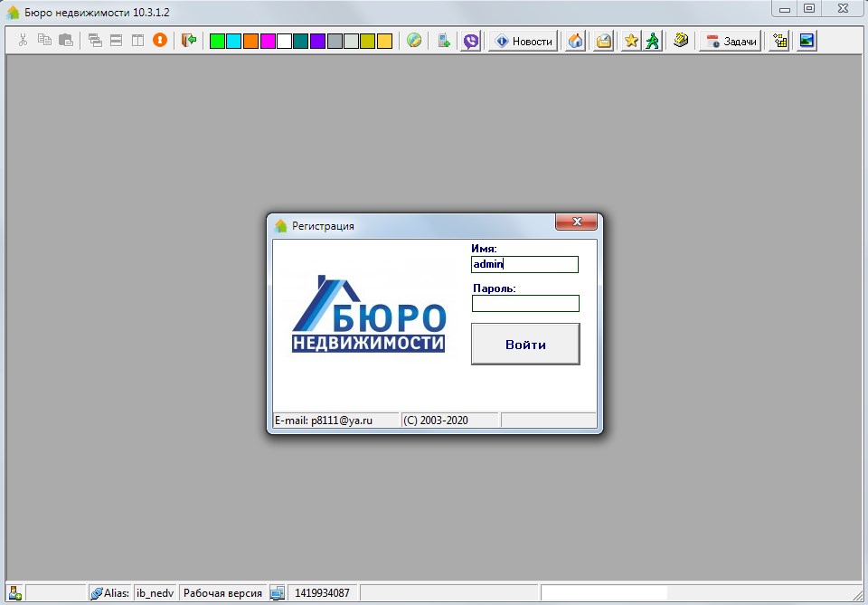This screenshot has height=605, width=868.
Task: Click the 1419934087 number in status bar
Action: coord(322,593)
